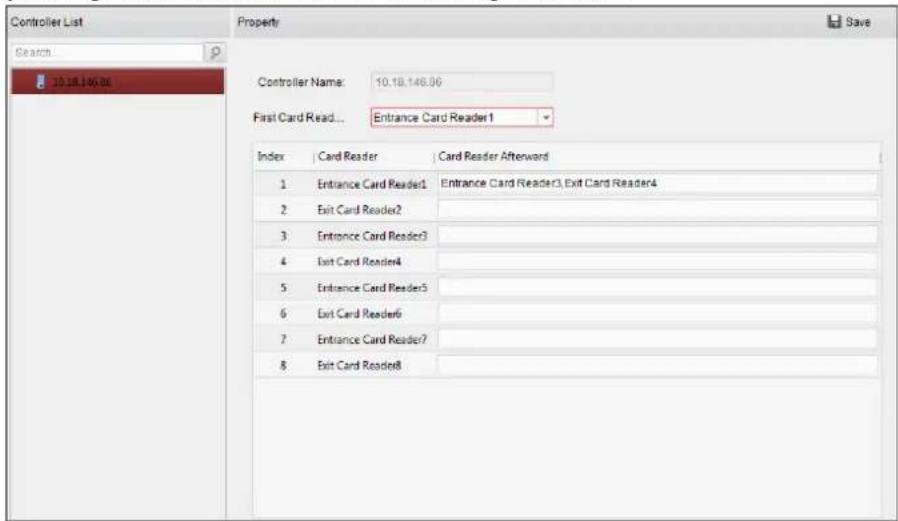Select the Entrance Card Reader7 row
The image size is (898, 521).
[566, 339]
